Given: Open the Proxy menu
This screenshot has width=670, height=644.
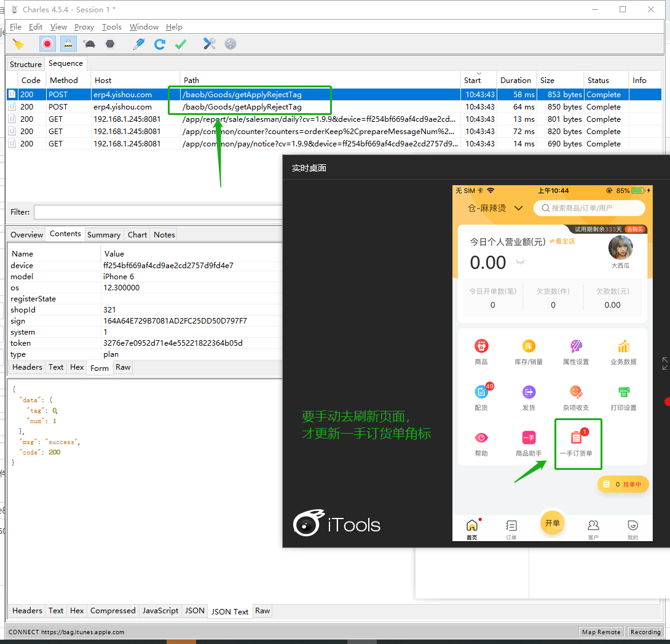Looking at the screenshot, I should 84,27.
